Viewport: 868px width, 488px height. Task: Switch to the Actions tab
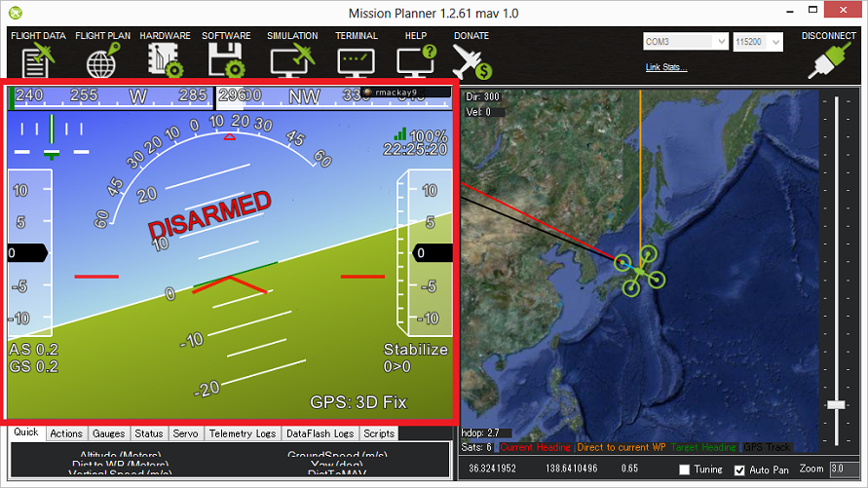point(66,433)
